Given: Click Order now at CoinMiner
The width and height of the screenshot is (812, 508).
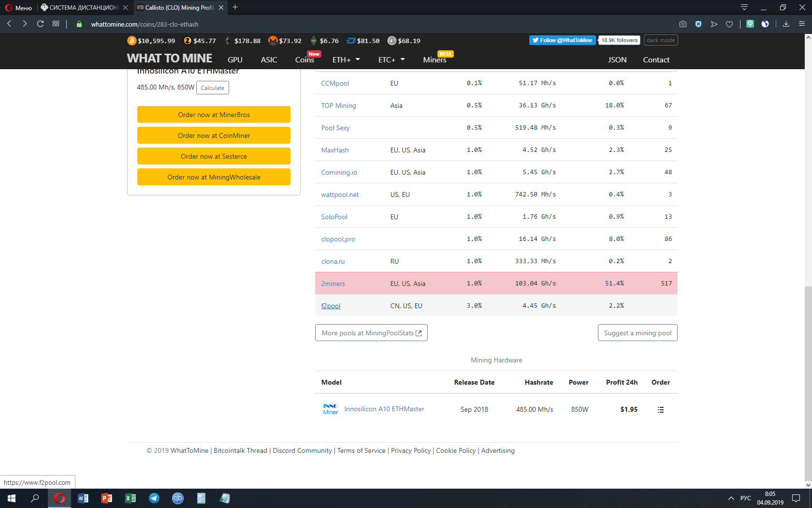Looking at the screenshot, I should (214, 135).
